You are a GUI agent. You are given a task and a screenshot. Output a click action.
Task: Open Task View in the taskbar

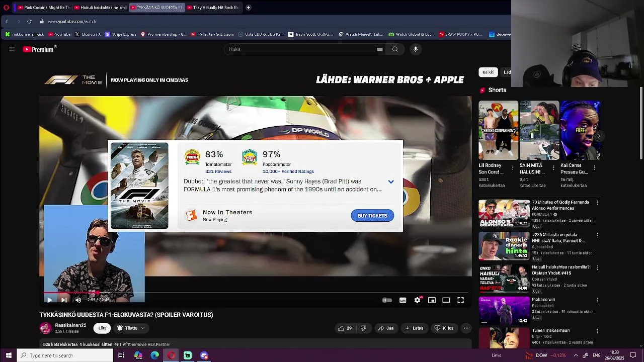pyautogui.click(x=121, y=355)
